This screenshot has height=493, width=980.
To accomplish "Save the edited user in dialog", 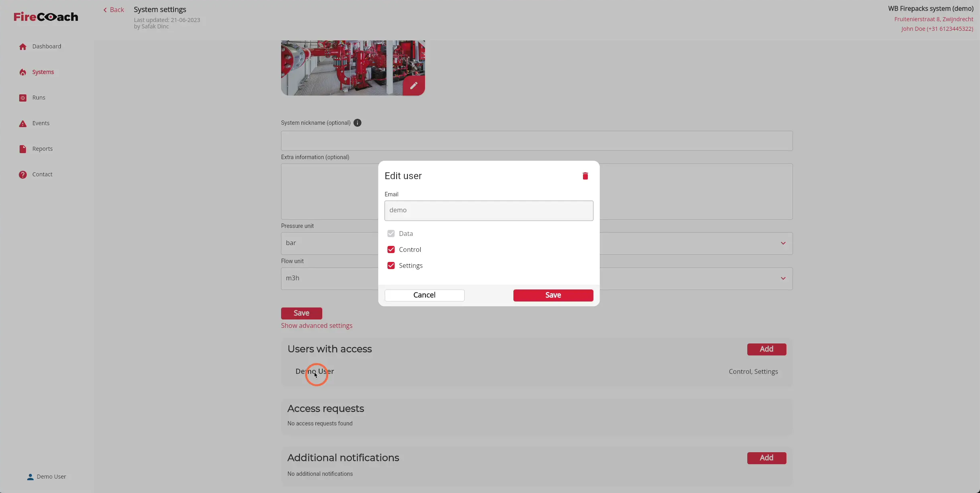I will tap(553, 295).
